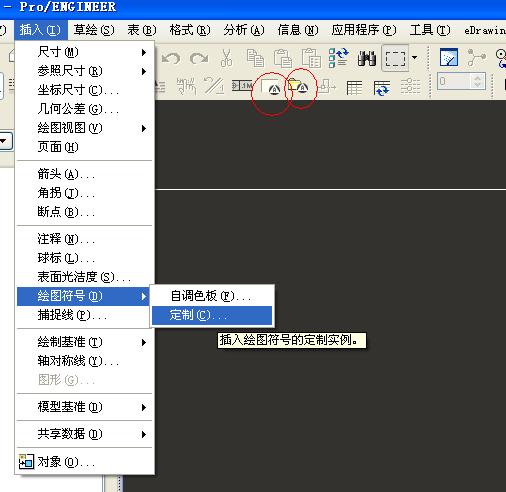506x492 pixels.
Task: Click the update tables icon with blue arrows
Action: [382, 88]
